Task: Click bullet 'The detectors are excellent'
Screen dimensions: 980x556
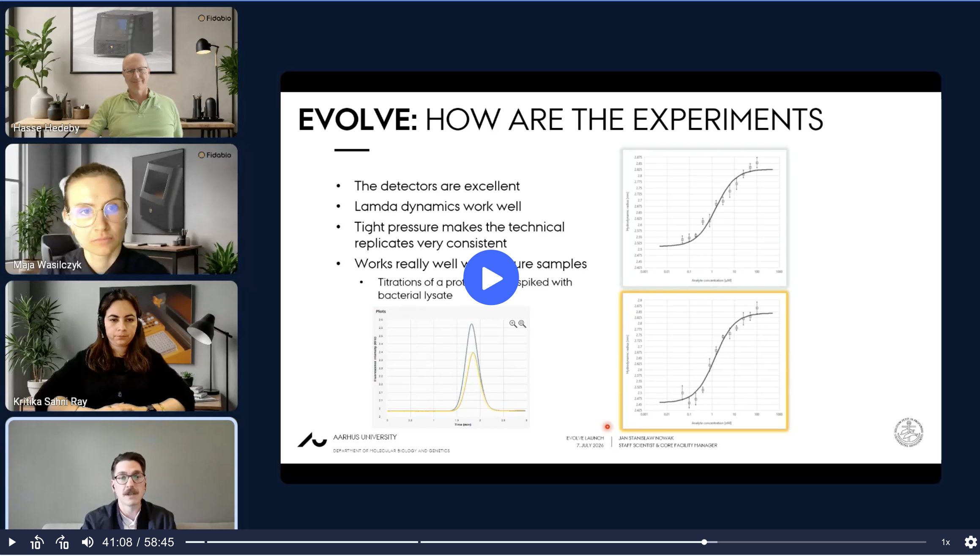Action: coord(437,186)
